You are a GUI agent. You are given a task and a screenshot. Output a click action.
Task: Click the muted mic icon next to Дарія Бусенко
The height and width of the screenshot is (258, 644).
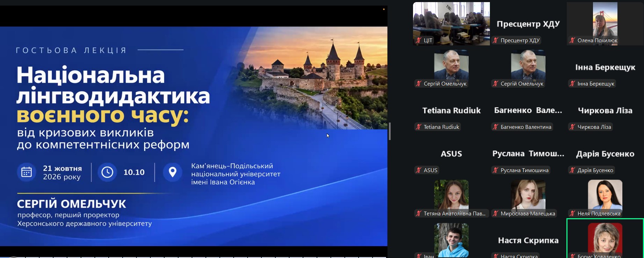click(x=572, y=170)
